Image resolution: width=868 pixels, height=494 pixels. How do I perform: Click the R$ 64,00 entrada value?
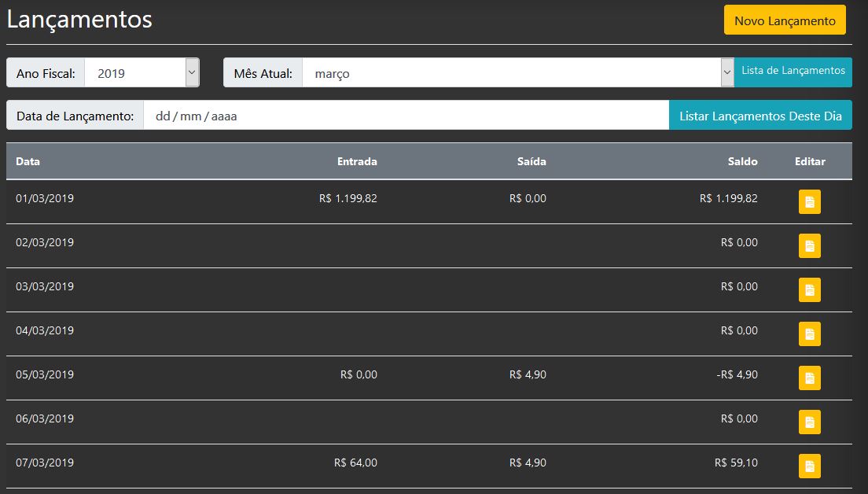coord(355,463)
